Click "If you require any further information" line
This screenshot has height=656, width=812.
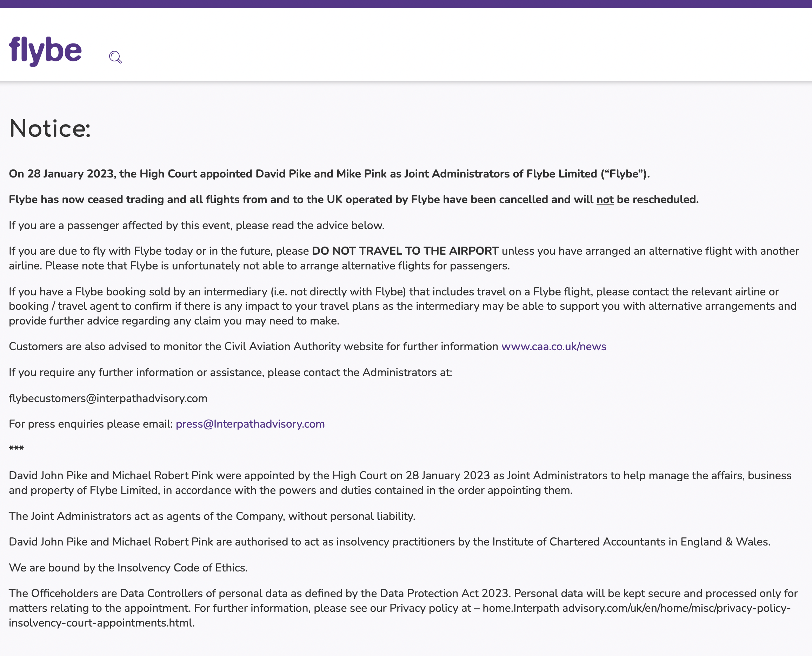[x=230, y=373]
